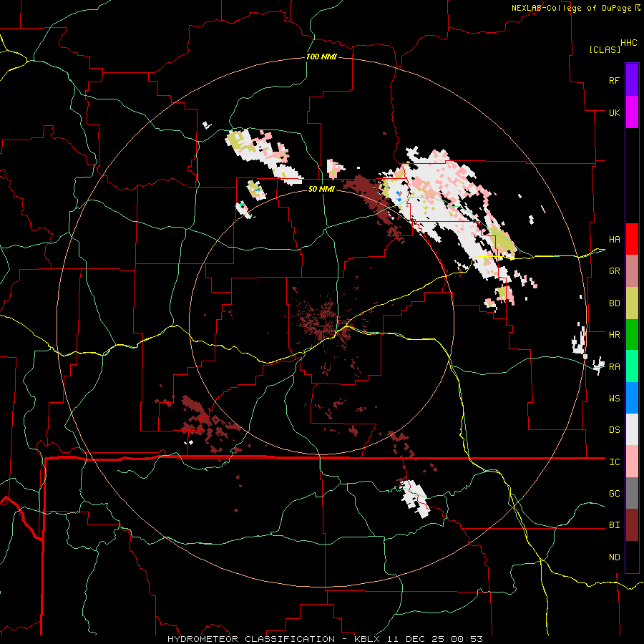The image size is (644, 644).
Task: Click the IC light-pink legend color block
Action: point(632,462)
